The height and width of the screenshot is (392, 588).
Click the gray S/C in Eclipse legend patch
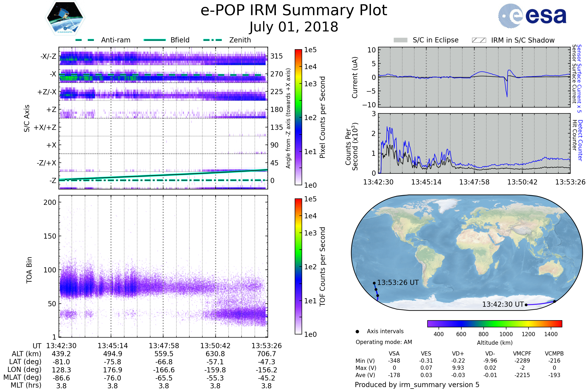click(x=400, y=40)
